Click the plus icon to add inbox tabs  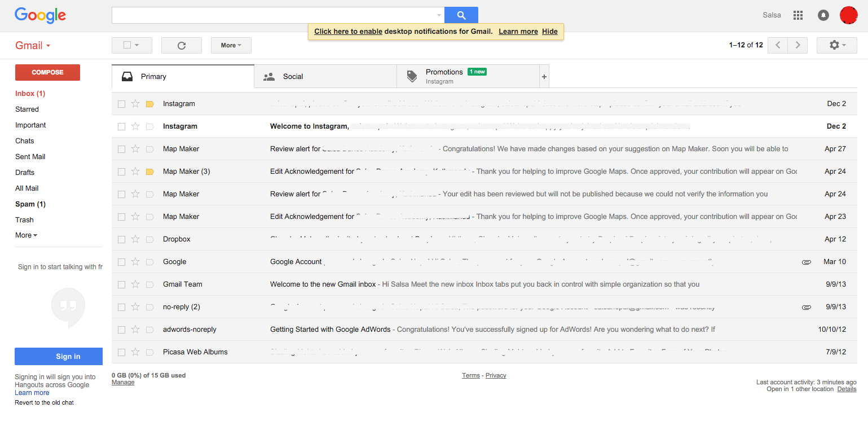(544, 77)
